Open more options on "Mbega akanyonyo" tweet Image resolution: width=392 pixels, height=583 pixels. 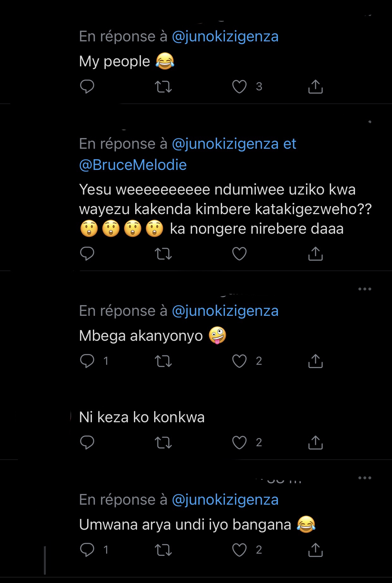pos(365,289)
